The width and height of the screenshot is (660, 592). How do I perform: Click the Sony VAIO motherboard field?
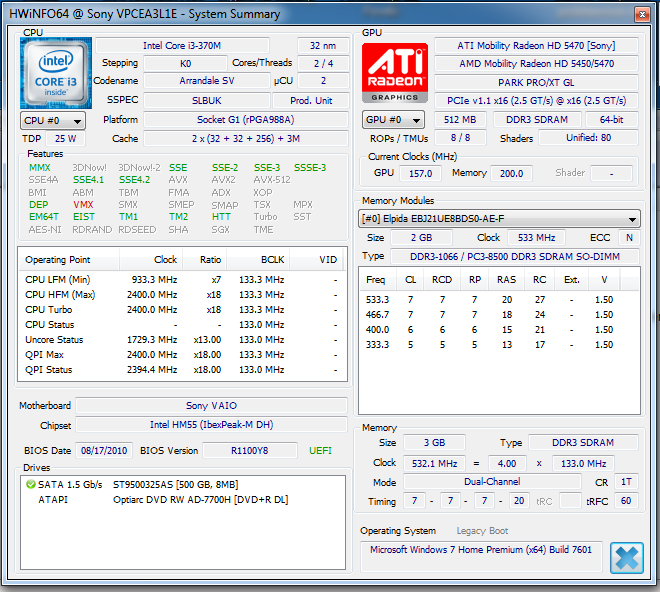pos(211,405)
